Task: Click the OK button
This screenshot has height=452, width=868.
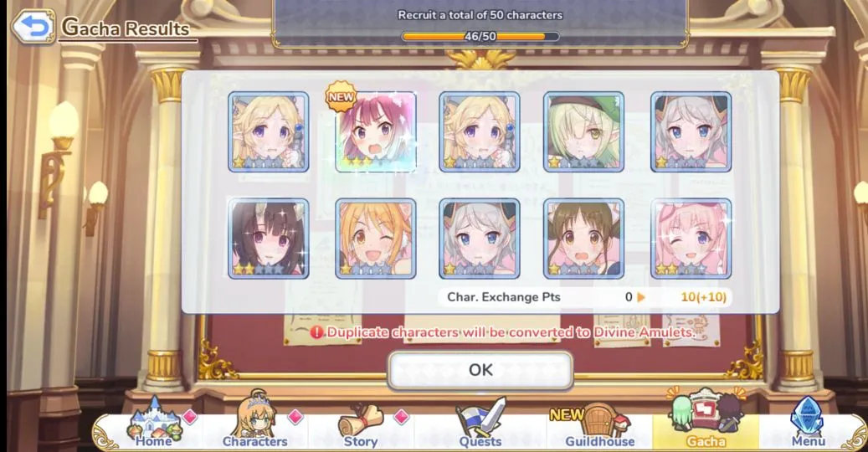Action: (480, 370)
